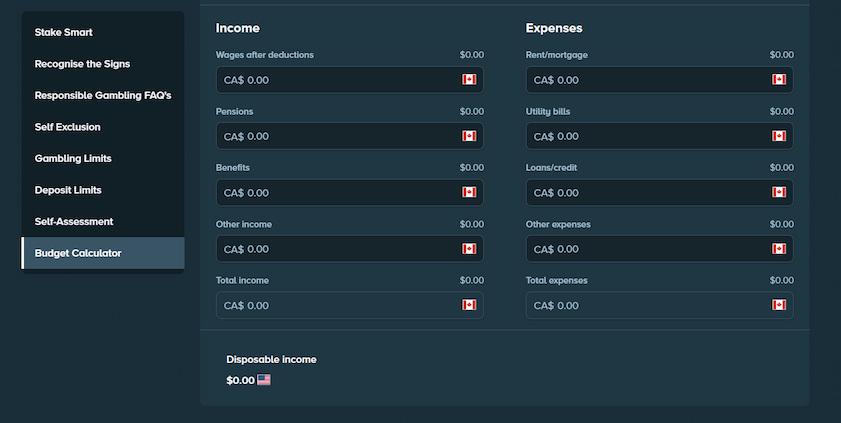This screenshot has height=423, width=841.
Task: Click Canadian flag icon in Rent/mortgage field
Action: [778, 80]
